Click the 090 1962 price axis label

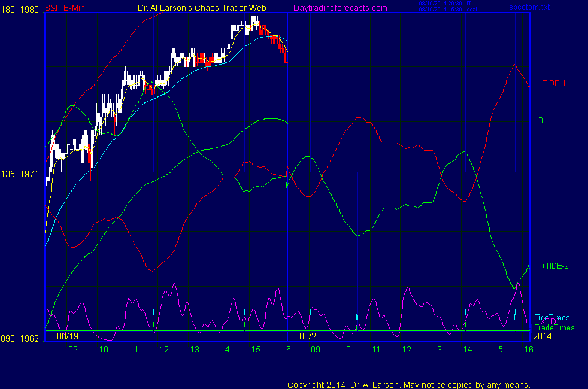pyautogui.click(x=20, y=339)
